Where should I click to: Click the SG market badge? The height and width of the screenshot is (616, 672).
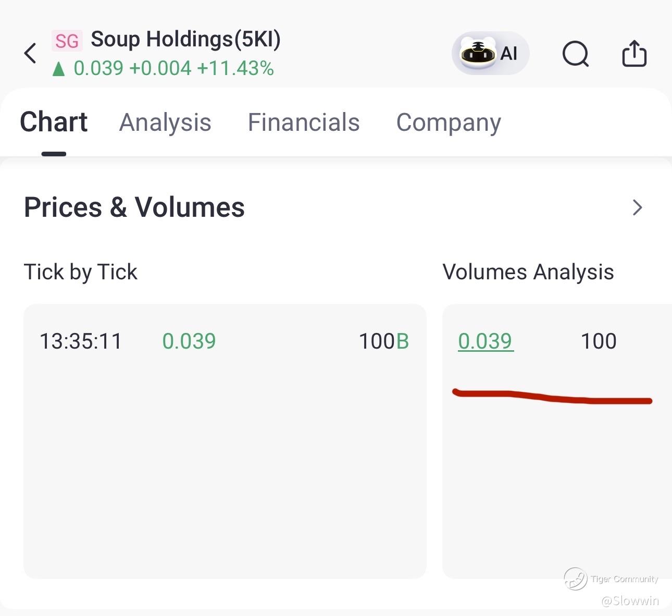(67, 41)
